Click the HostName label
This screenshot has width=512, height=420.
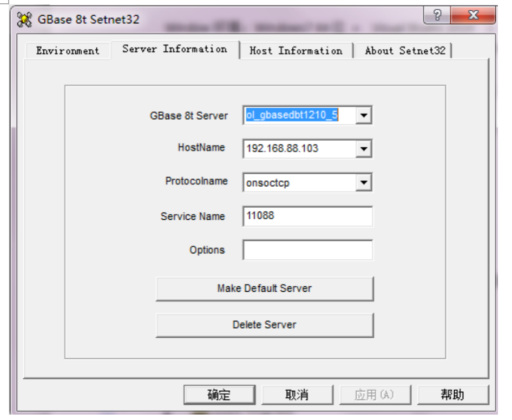click(x=201, y=147)
